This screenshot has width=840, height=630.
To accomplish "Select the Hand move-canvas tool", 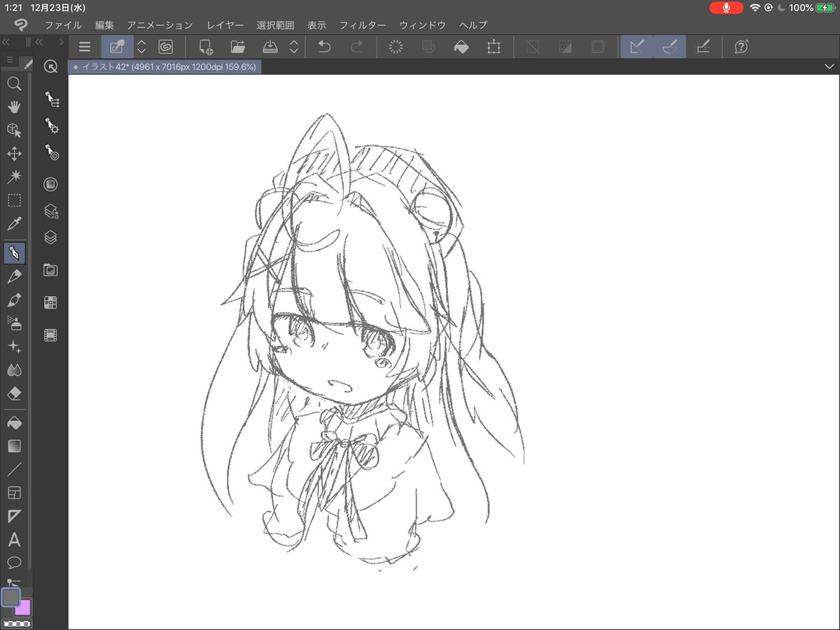I will [x=14, y=107].
